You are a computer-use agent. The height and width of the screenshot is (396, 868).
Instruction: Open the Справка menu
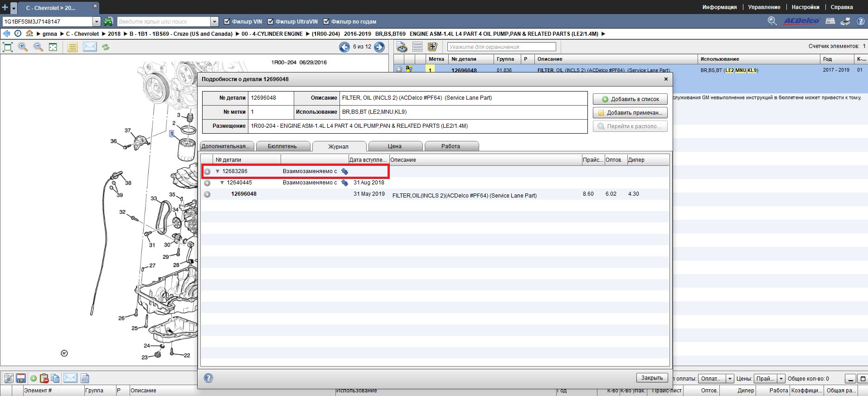click(x=842, y=7)
